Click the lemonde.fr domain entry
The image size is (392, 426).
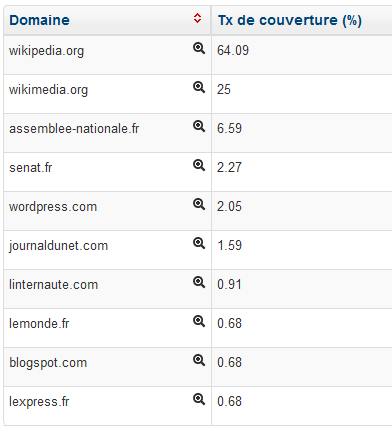coord(39,324)
